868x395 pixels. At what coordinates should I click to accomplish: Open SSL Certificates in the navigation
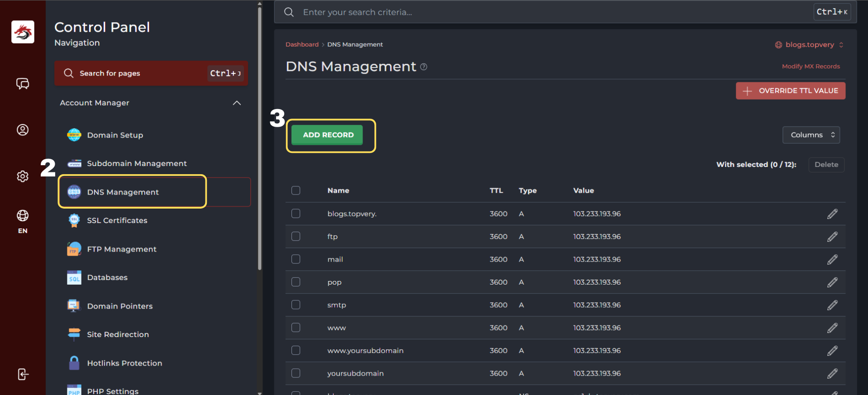coord(117,220)
